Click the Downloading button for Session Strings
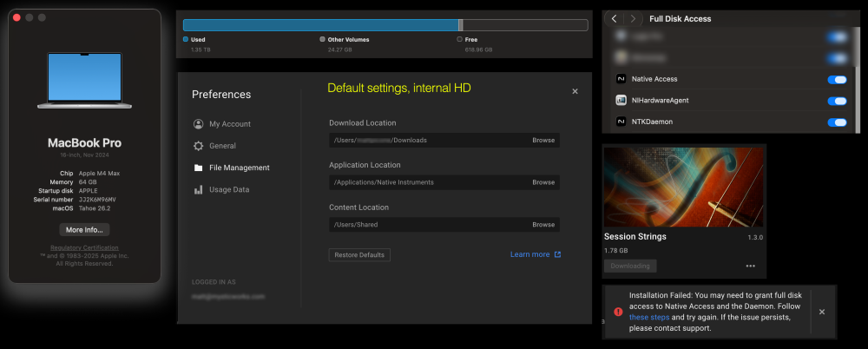 point(630,266)
